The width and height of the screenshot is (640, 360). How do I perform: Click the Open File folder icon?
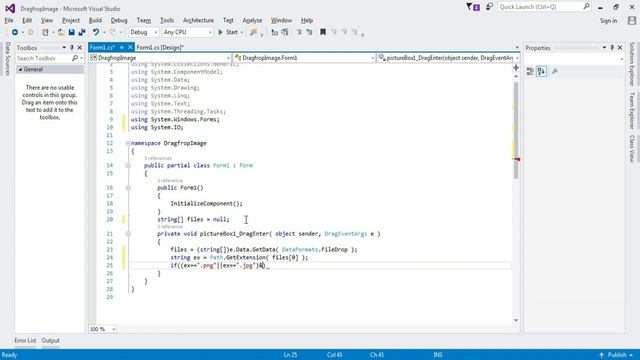(61, 32)
